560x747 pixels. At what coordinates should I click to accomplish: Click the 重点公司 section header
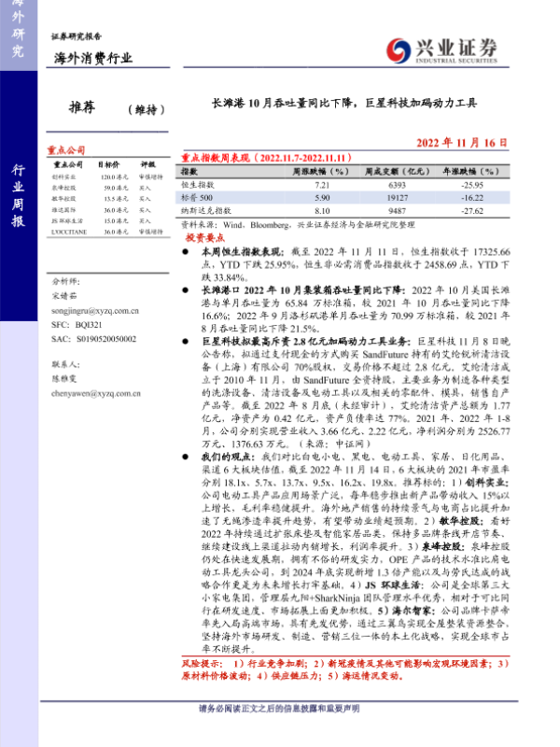click(66, 149)
